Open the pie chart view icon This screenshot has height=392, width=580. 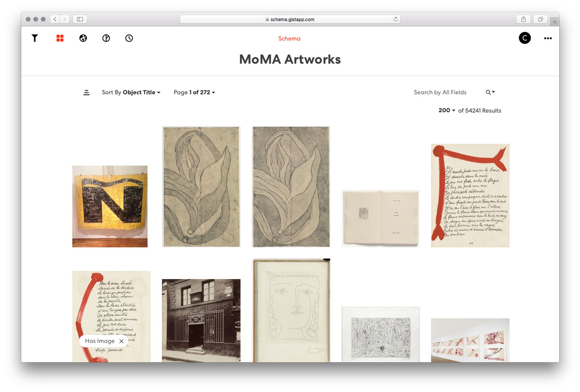(106, 38)
